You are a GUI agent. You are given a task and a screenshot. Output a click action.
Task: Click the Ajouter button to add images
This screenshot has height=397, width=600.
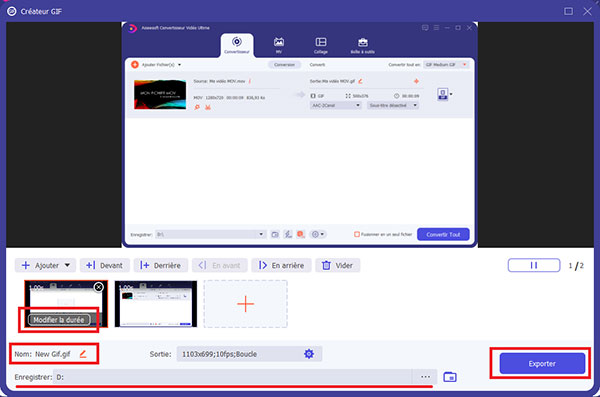pyautogui.click(x=40, y=265)
